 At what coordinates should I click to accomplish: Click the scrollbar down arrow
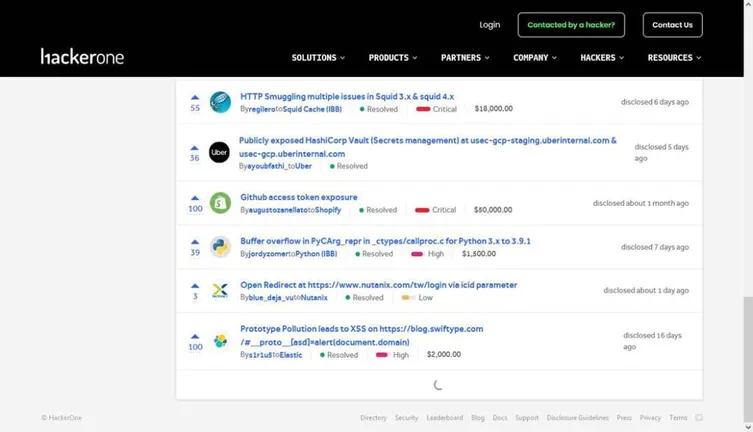[x=748, y=427]
